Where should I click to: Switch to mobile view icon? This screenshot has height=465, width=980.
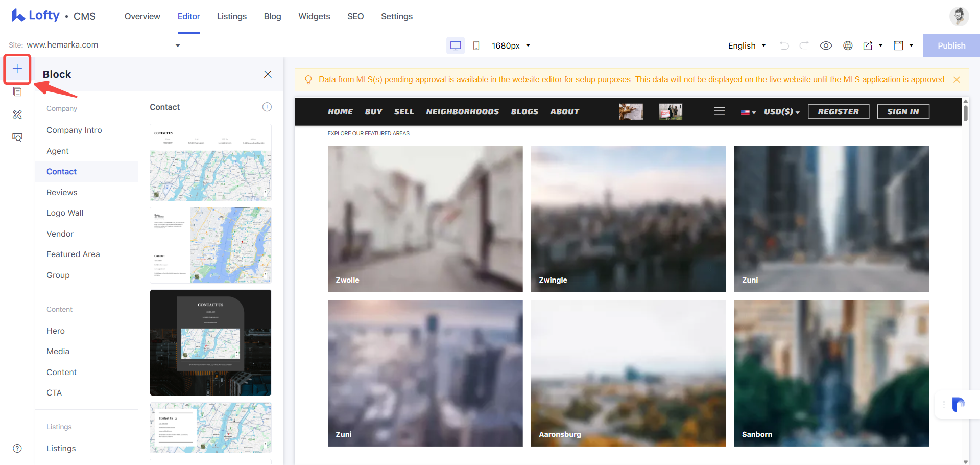(476, 45)
